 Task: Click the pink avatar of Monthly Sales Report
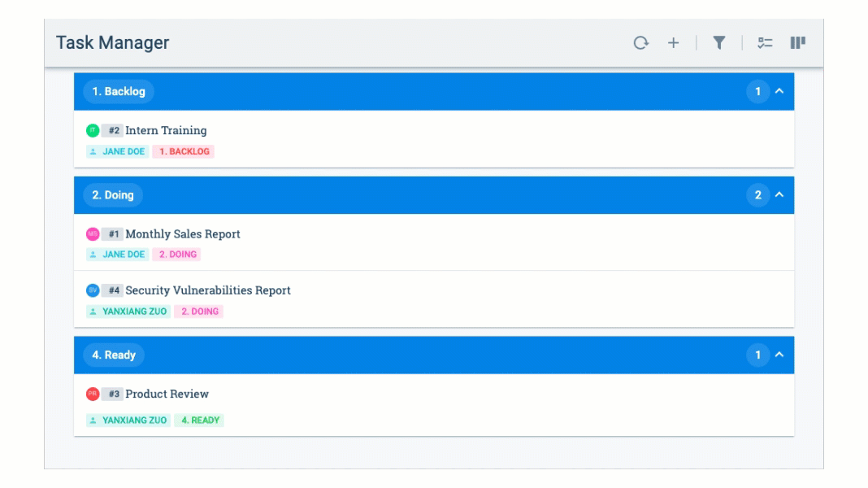(93, 234)
